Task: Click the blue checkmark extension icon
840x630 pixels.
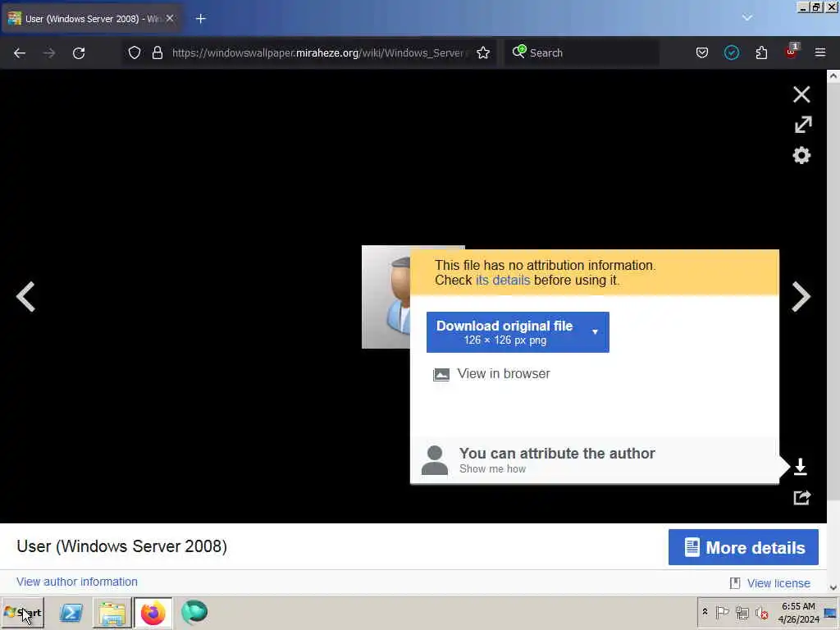Action: pyautogui.click(x=731, y=53)
